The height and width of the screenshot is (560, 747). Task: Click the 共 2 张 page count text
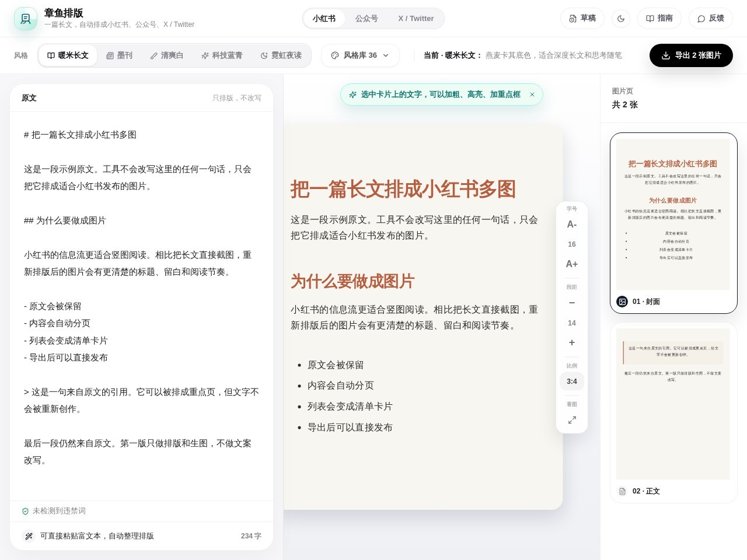[624, 105]
